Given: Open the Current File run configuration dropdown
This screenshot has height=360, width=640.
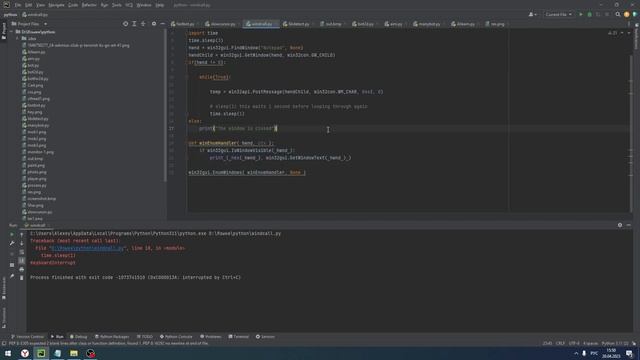Looking at the screenshot, I should tap(558, 14).
